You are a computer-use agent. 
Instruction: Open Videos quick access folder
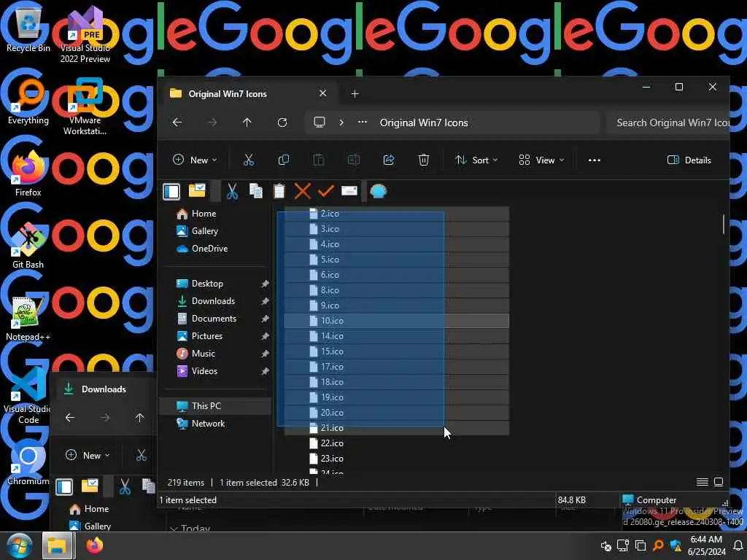tap(204, 371)
